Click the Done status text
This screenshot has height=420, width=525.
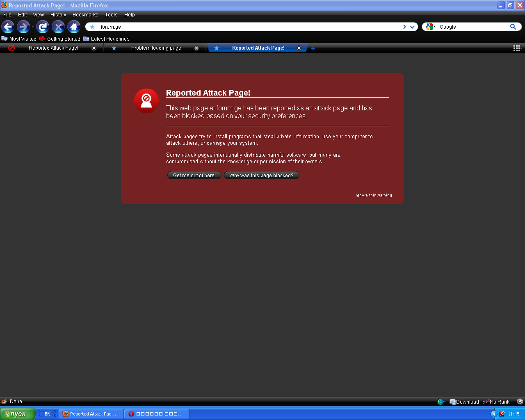pyautogui.click(x=16, y=402)
